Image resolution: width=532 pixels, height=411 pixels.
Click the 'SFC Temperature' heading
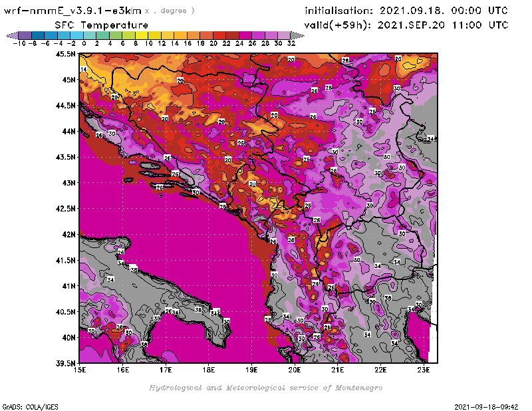[102, 25]
